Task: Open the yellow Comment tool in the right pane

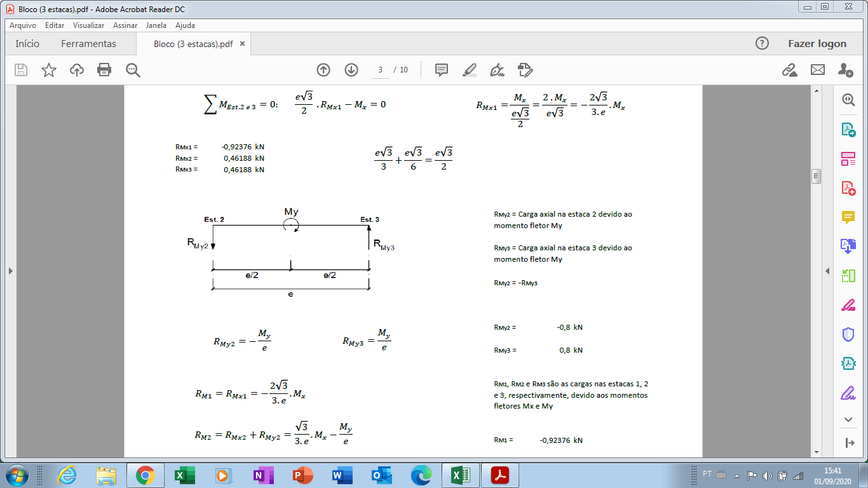Action: click(x=848, y=217)
